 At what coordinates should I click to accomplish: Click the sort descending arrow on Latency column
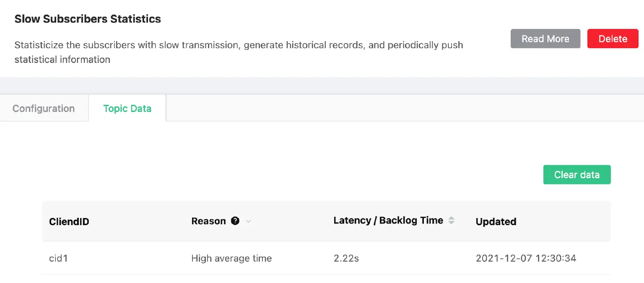(x=452, y=223)
